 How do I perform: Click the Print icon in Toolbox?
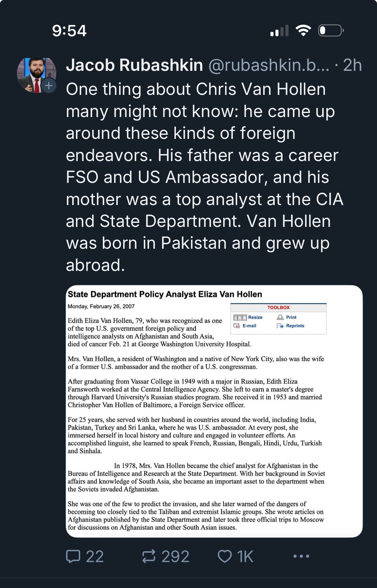(280, 317)
